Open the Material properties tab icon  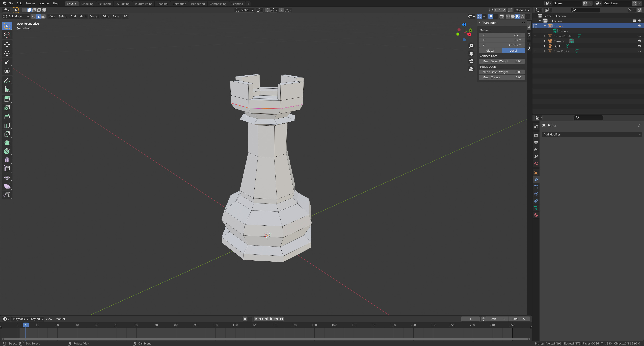(x=536, y=215)
